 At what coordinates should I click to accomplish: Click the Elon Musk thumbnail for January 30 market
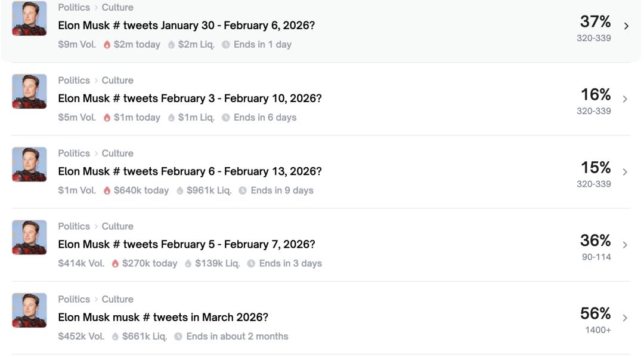(29, 19)
